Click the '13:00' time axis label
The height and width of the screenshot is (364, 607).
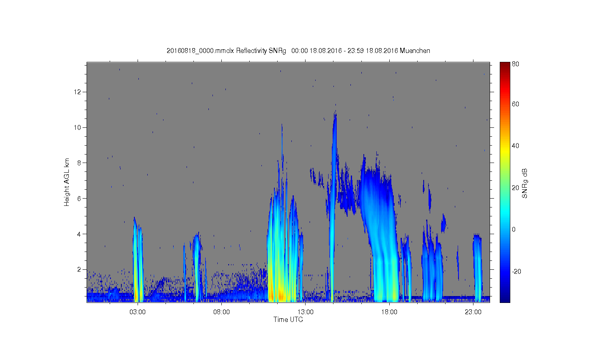tap(306, 312)
